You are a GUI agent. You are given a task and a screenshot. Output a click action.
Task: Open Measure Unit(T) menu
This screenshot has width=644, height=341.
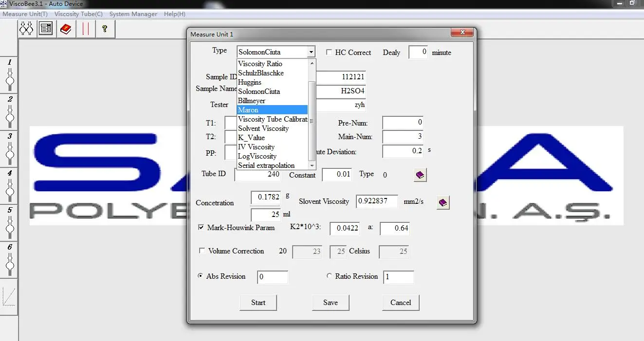(x=25, y=14)
